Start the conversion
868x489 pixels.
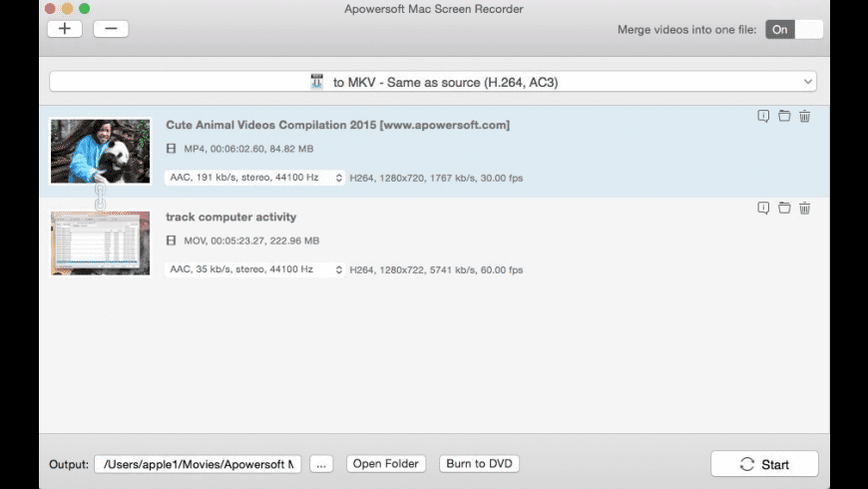[764, 464]
